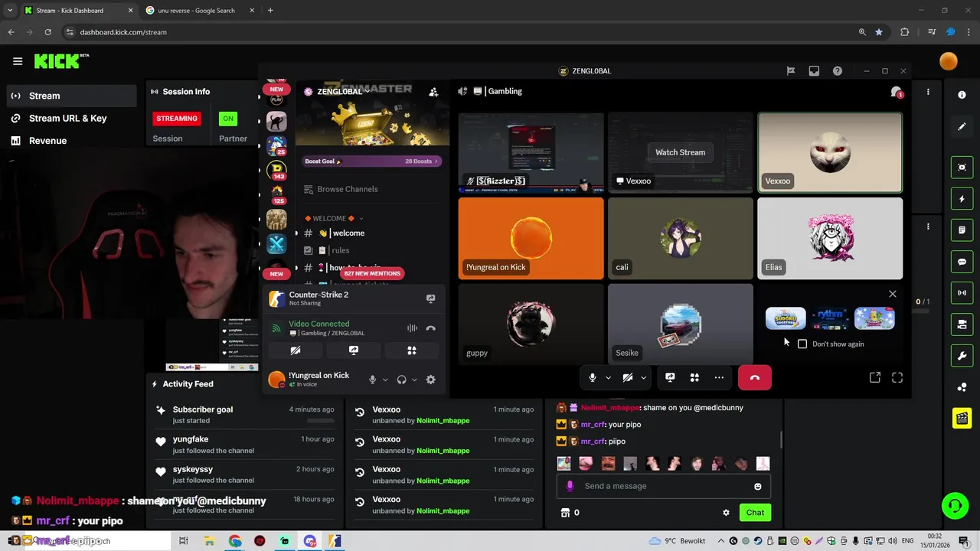Click the speaker icon beside Gambling channel

tap(462, 91)
